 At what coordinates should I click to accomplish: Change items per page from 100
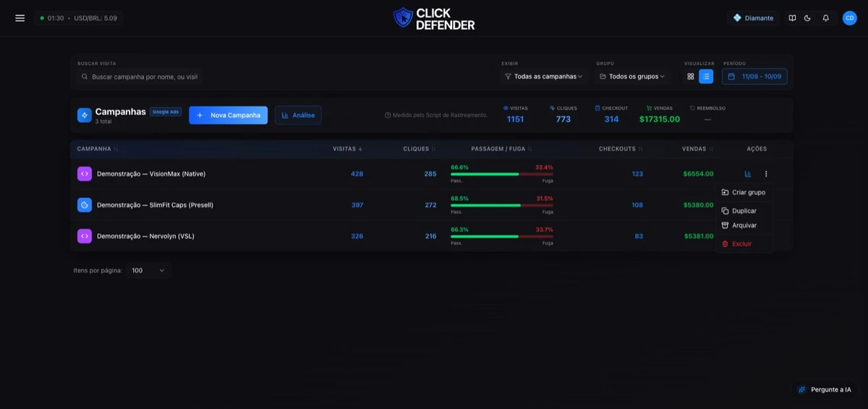pos(148,270)
